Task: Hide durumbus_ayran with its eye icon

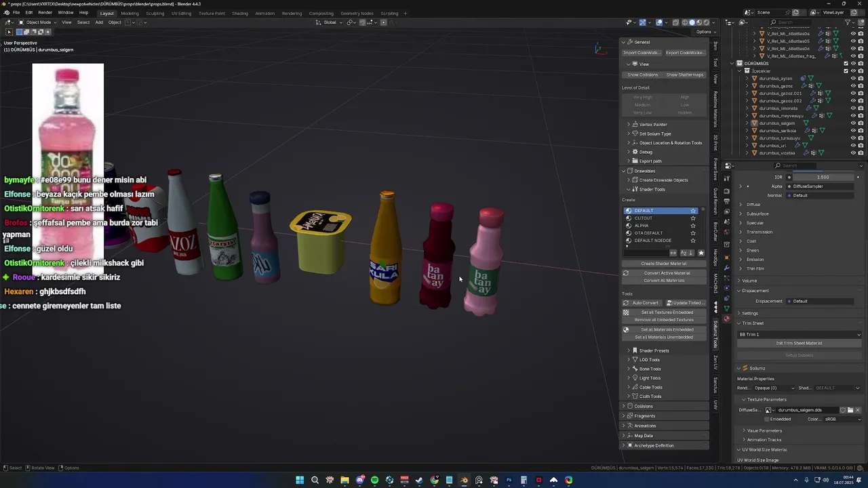Action: coord(853,79)
